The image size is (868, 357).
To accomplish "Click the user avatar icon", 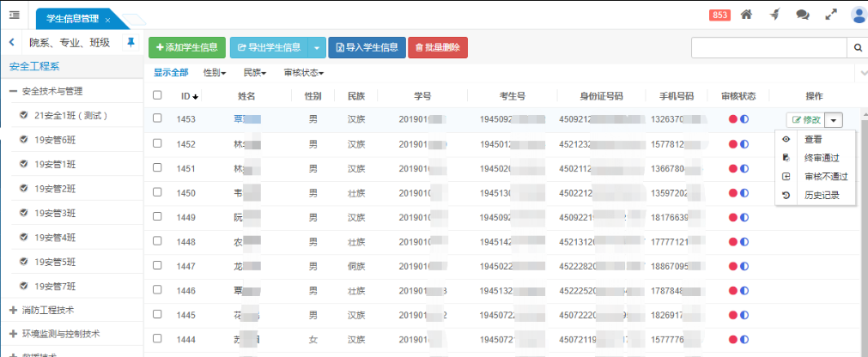I will (x=858, y=15).
